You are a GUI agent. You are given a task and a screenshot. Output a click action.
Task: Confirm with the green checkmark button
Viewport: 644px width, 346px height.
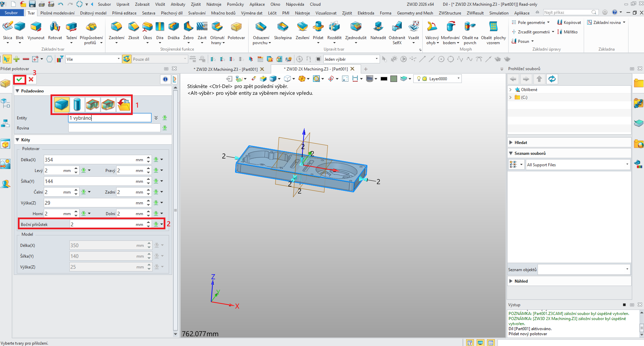click(20, 80)
